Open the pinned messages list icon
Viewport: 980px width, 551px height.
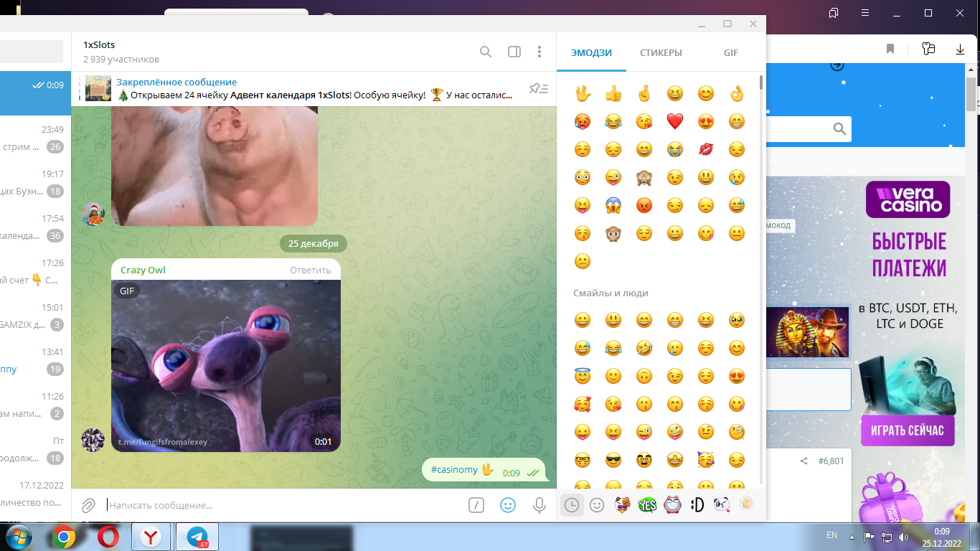coord(538,88)
